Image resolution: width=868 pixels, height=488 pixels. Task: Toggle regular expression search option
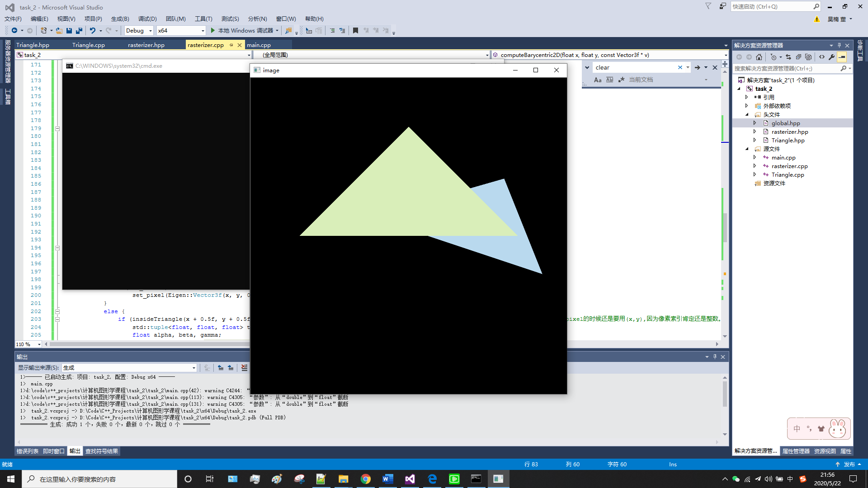click(621, 80)
